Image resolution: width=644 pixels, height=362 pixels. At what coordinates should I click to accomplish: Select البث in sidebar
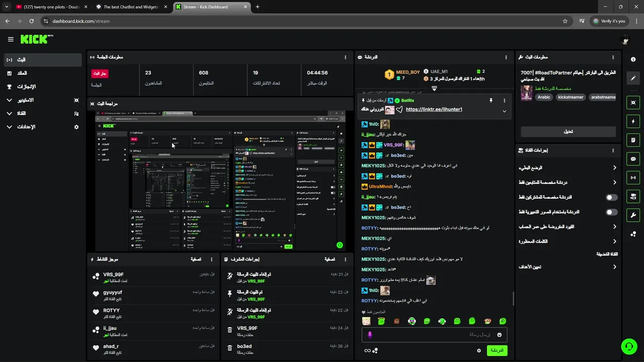coord(43,60)
